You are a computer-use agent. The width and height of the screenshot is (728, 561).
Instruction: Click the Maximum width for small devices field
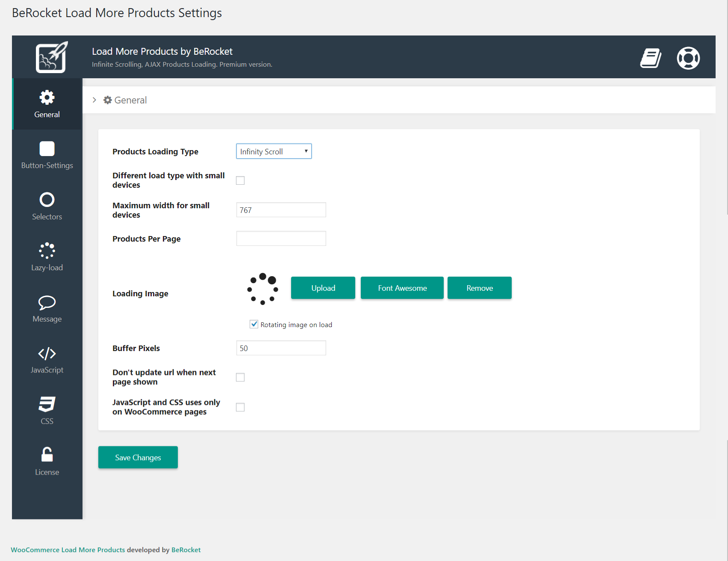tap(281, 210)
